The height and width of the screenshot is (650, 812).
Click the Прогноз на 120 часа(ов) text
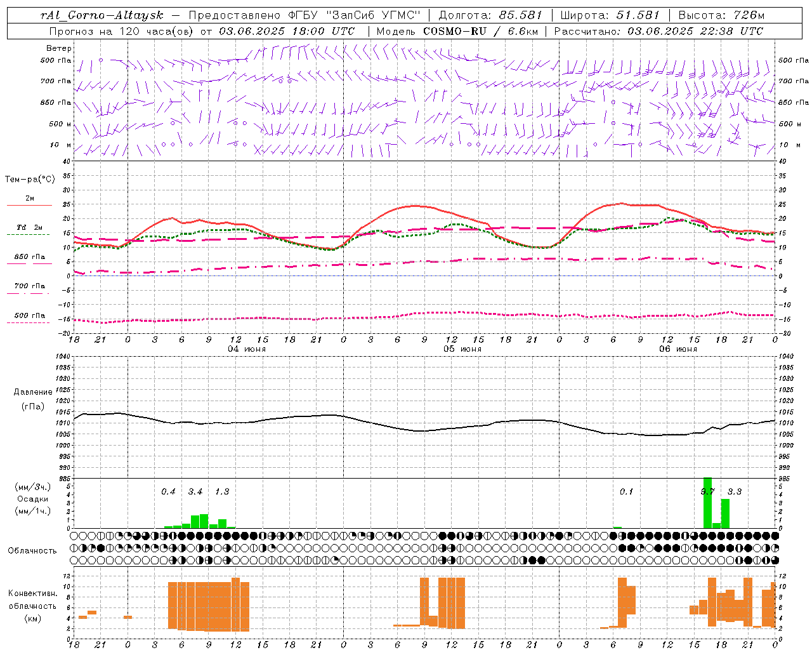click(122, 31)
